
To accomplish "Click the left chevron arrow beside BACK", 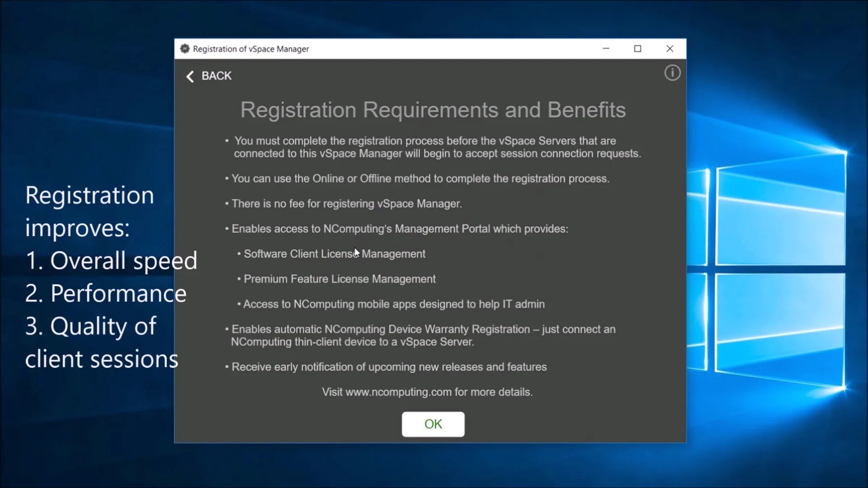I will (190, 76).
